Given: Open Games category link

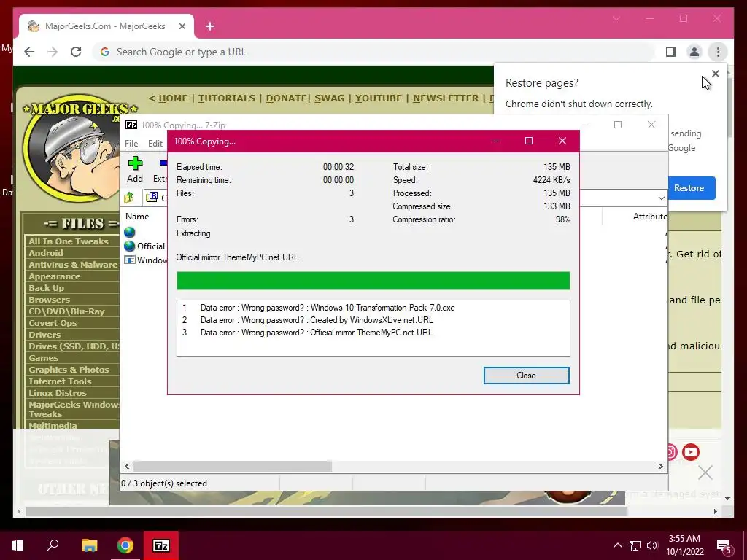Looking at the screenshot, I should pyautogui.click(x=43, y=358).
